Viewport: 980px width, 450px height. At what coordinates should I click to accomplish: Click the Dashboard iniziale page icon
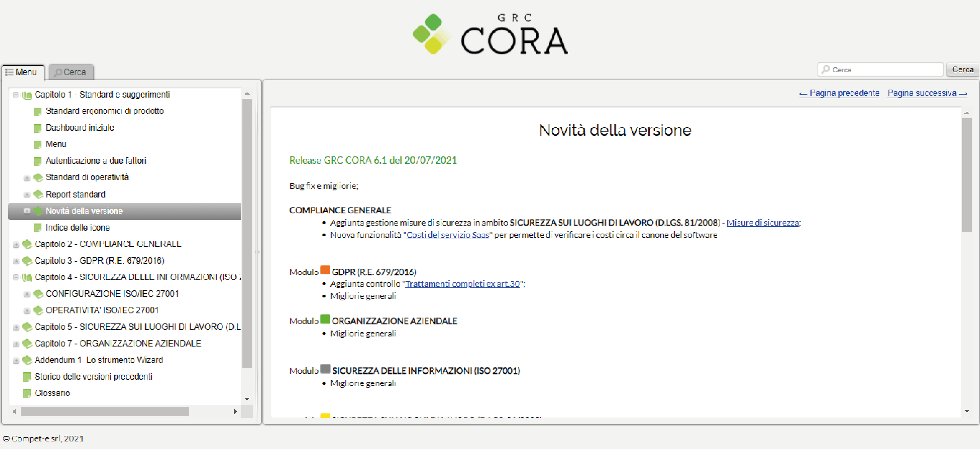coord(38,128)
